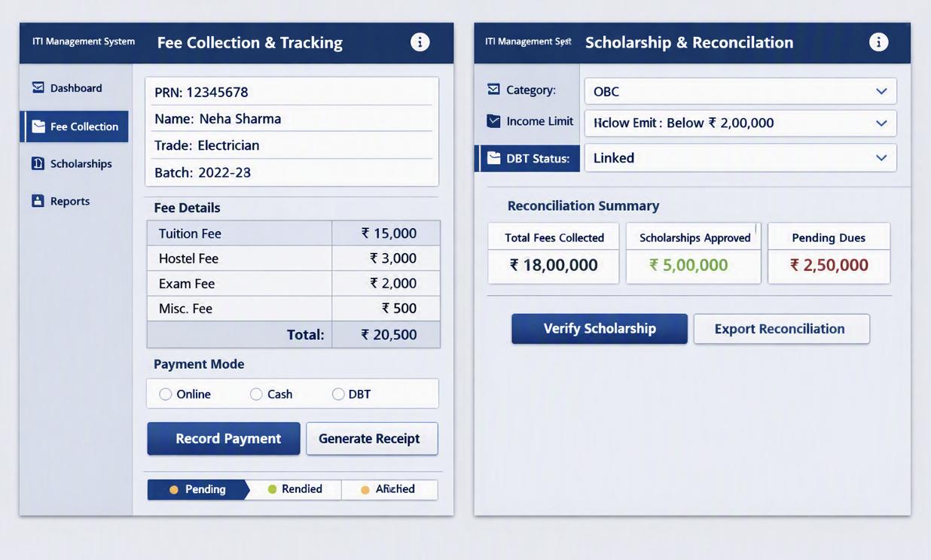Click the info icon in Fee Collection header

[420, 42]
